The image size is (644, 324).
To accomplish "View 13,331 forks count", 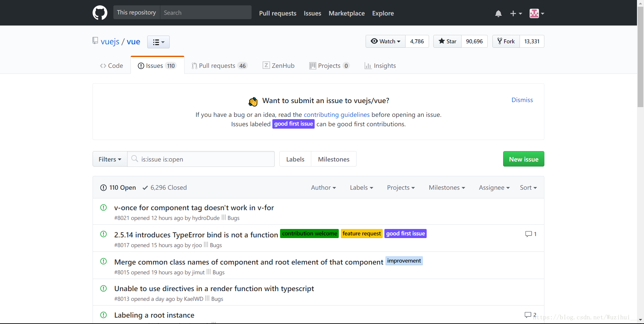I will click(x=532, y=41).
